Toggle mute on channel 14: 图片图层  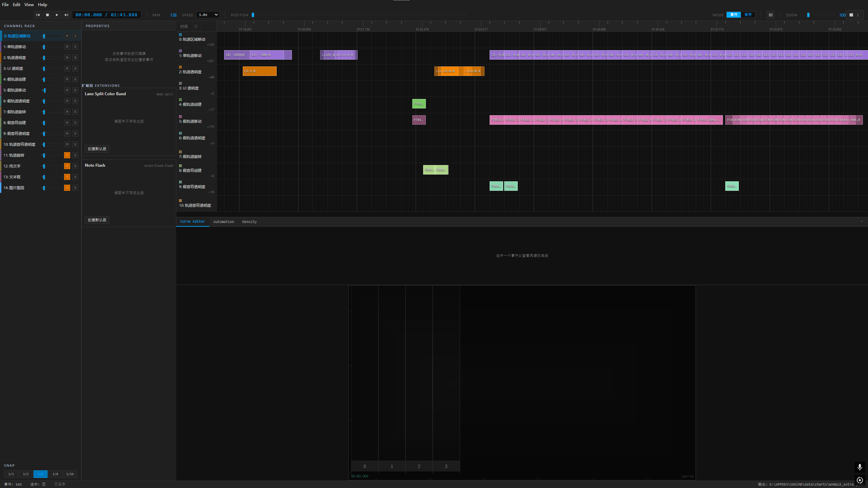pos(67,188)
